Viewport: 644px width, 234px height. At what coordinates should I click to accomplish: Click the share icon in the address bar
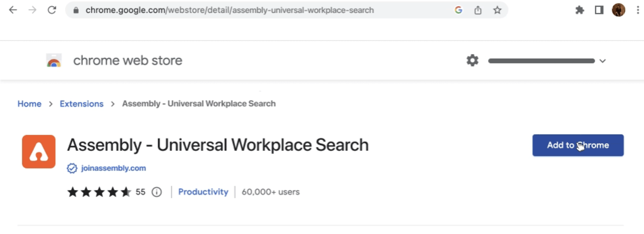coord(478,10)
